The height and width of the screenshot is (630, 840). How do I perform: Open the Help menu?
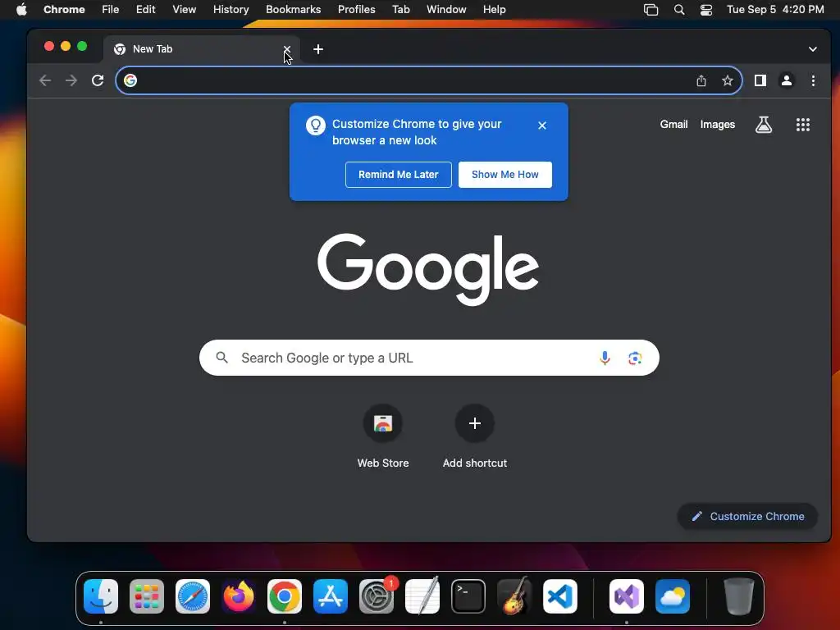494,10
